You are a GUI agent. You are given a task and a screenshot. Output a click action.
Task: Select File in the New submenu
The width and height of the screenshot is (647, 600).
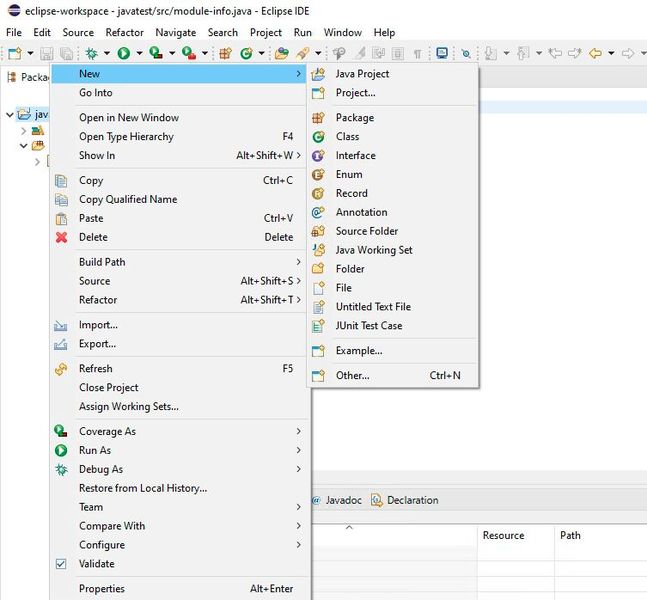click(393, 288)
